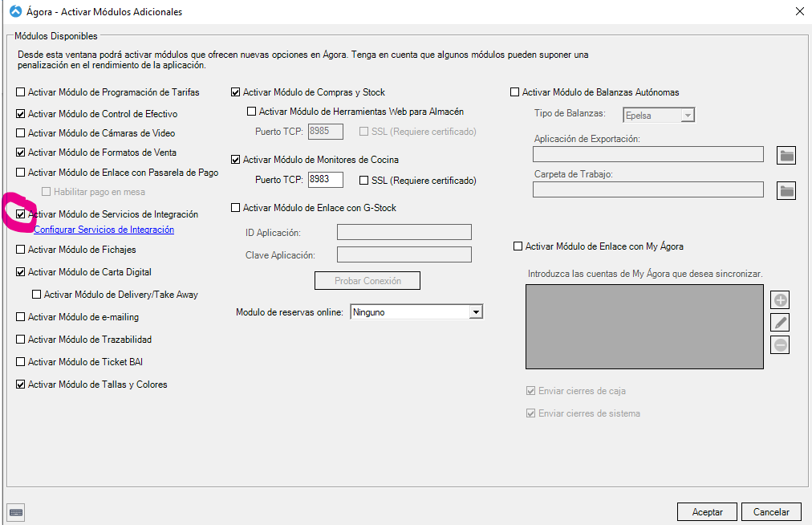Enable Módulo de Balanzas Autónomas
The height and width of the screenshot is (525, 812).
515,92
